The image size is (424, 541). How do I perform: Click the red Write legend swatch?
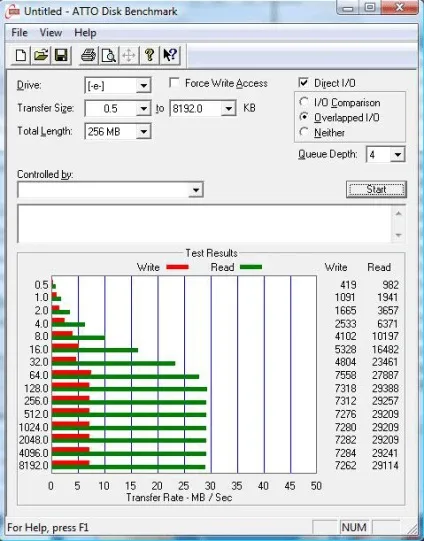point(177,267)
